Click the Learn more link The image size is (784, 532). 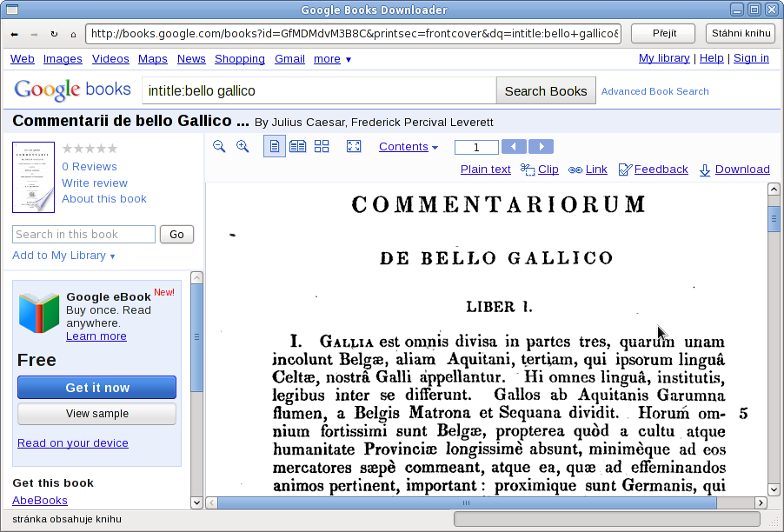tap(96, 336)
